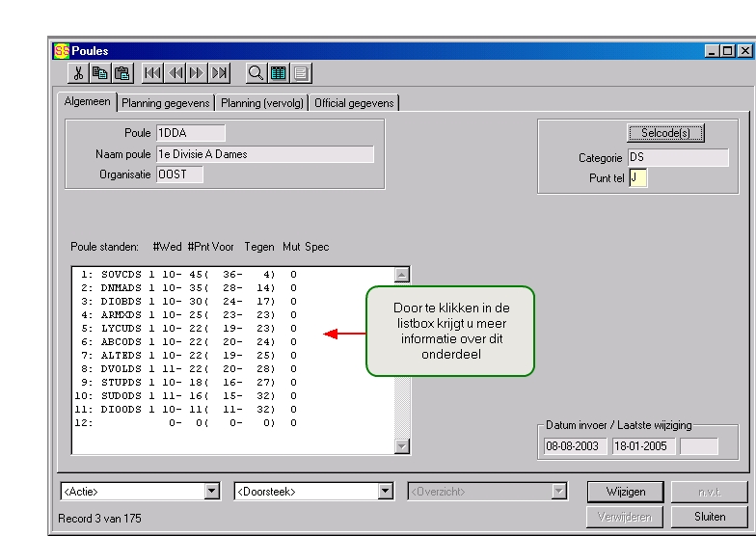Viewport: 756px width, 536px height.
Task: Click the Punt tel input field
Action: (638, 177)
